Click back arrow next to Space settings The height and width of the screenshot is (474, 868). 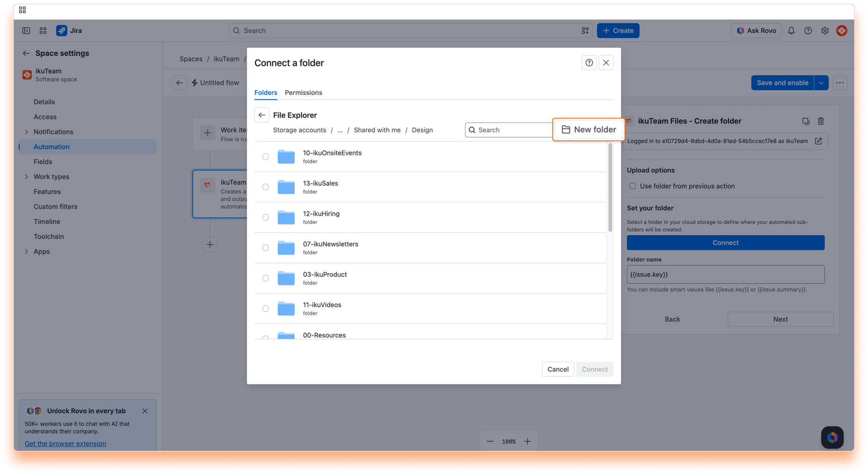coord(26,53)
